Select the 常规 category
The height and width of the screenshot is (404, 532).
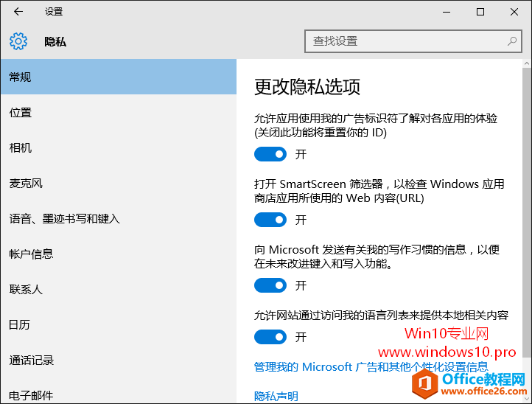point(119,77)
